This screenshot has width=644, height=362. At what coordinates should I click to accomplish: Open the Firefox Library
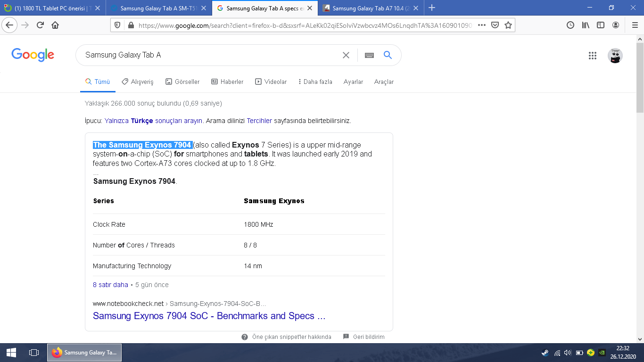[x=586, y=25]
